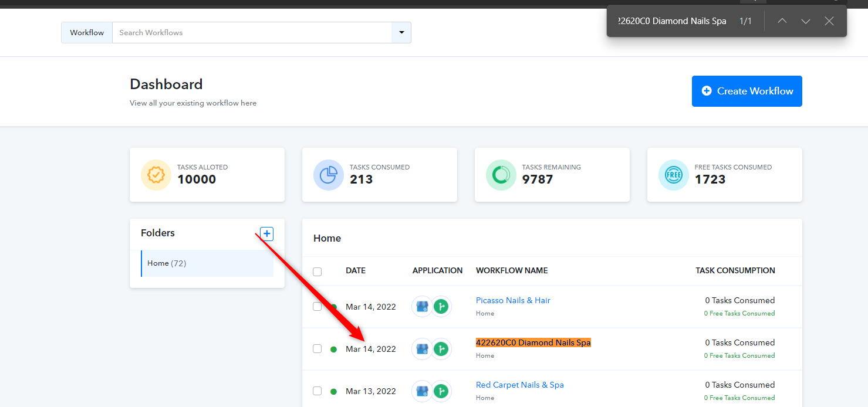Image resolution: width=868 pixels, height=407 pixels.
Task: Open Red Carpet Nails & Spa workflow
Action: click(x=520, y=385)
